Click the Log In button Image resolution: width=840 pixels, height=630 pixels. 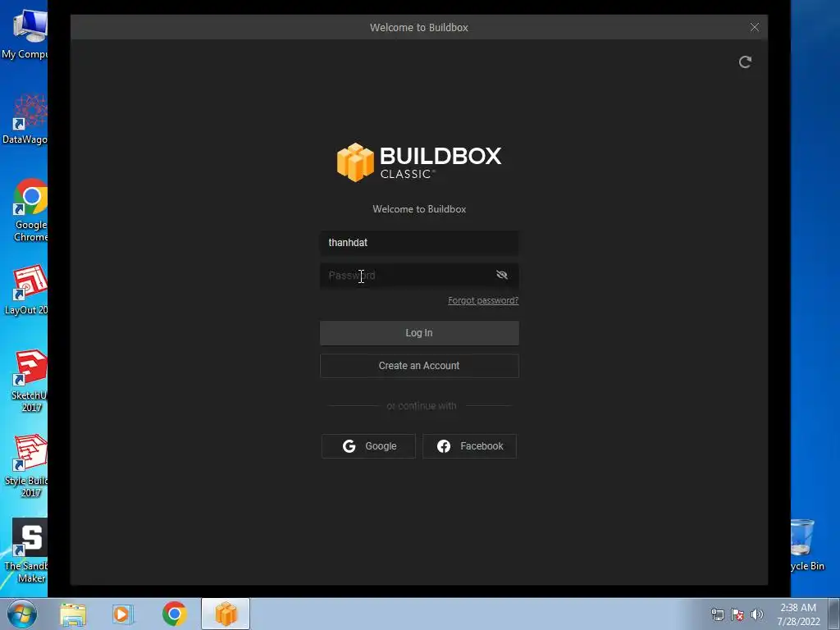tap(419, 333)
